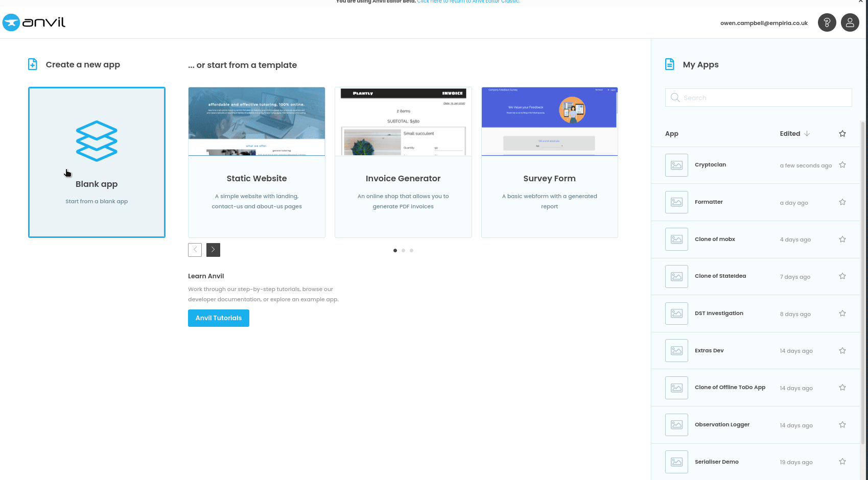This screenshot has width=868, height=480.
Task: Click the Cryptoclan app thumbnail icon
Action: pyautogui.click(x=676, y=165)
